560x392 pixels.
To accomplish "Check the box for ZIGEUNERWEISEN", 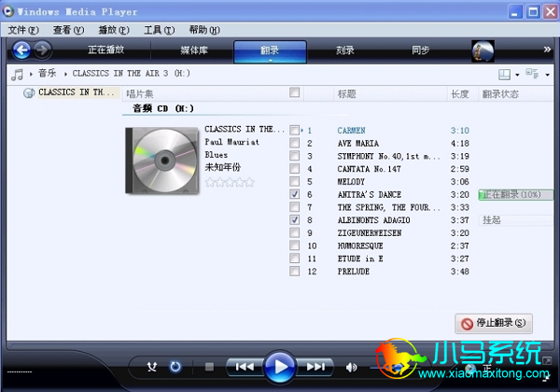I will click(295, 232).
